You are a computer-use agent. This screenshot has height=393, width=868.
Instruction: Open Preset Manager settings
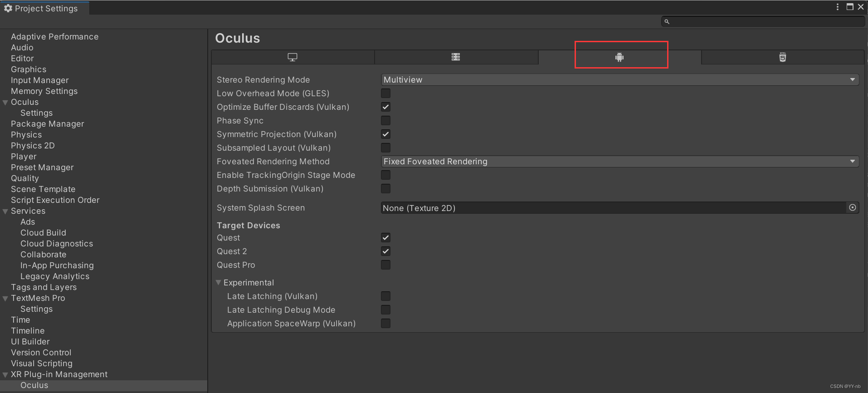pyautogui.click(x=42, y=167)
